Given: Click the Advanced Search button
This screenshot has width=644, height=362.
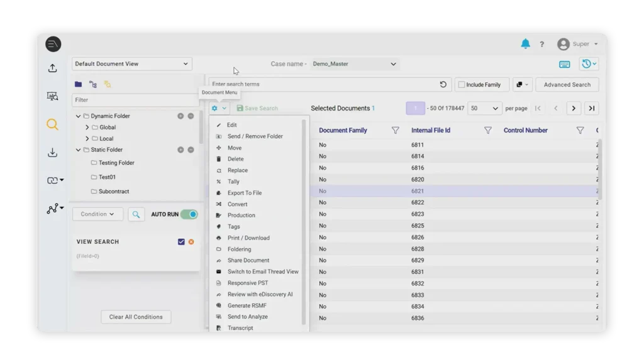Looking at the screenshot, I should coord(567,84).
